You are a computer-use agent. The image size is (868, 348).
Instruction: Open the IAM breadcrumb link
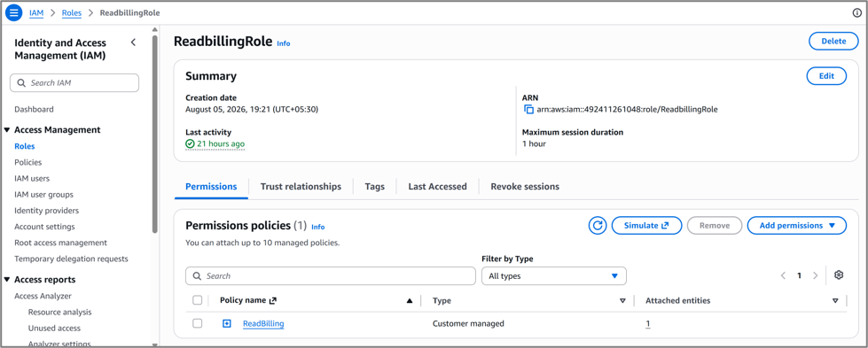click(36, 12)
